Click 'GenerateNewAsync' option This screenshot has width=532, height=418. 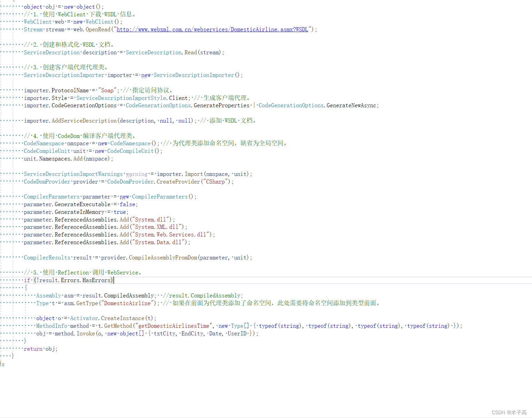[x=351, y=106]
